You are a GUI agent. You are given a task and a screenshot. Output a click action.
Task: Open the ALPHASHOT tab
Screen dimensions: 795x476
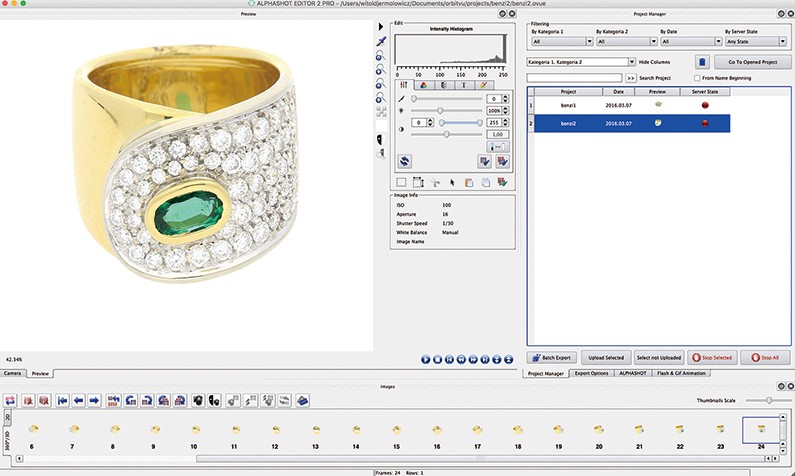pos(632,373)
